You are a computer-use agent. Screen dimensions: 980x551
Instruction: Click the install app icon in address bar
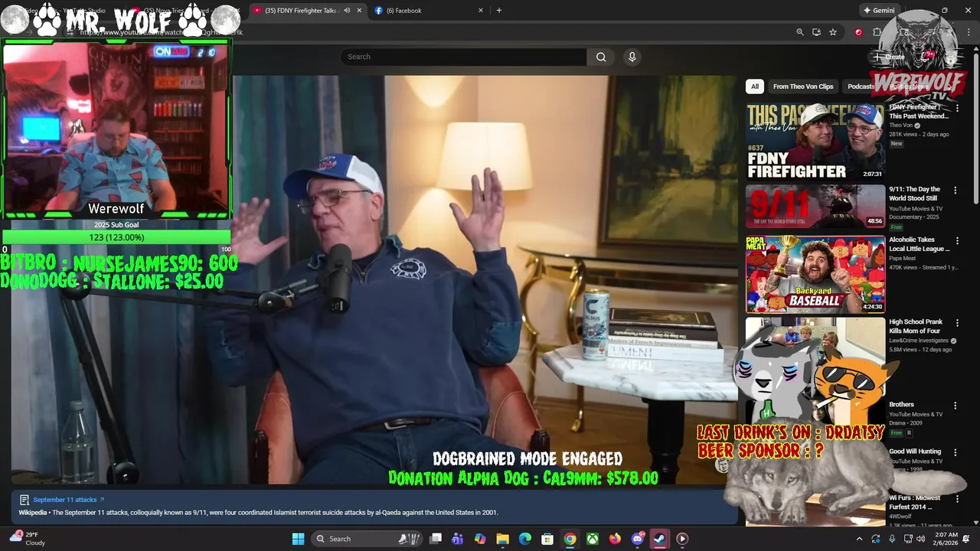[x=816, y=32]
